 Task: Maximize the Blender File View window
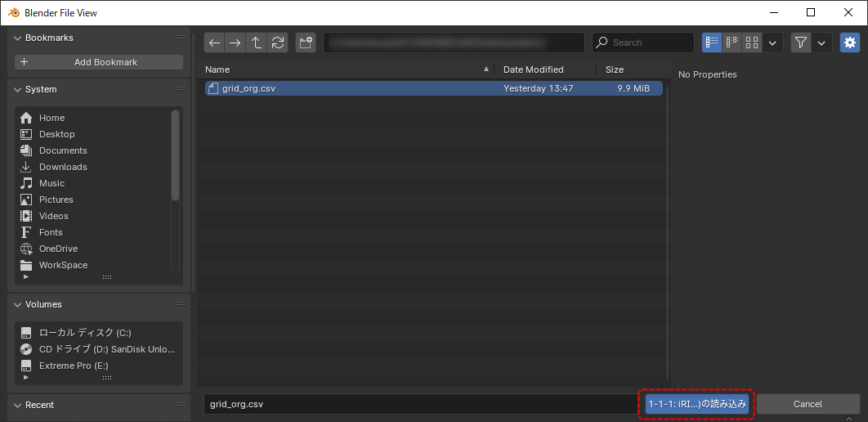click(811, 12)
